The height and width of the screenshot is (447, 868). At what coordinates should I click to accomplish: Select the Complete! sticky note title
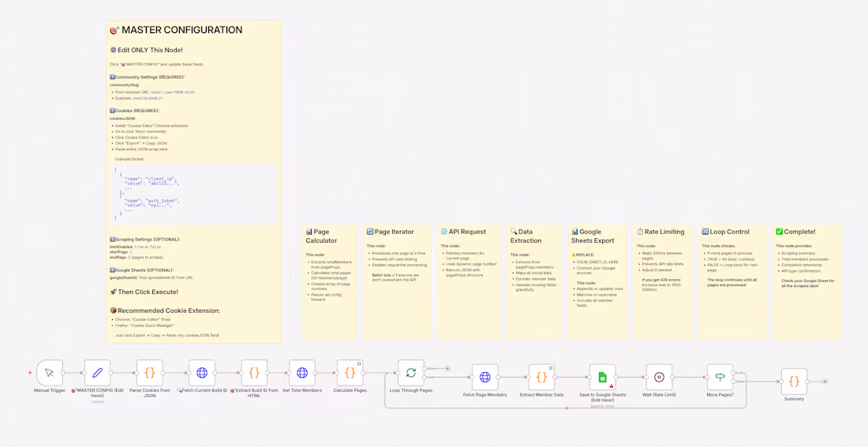coord(795,232)
